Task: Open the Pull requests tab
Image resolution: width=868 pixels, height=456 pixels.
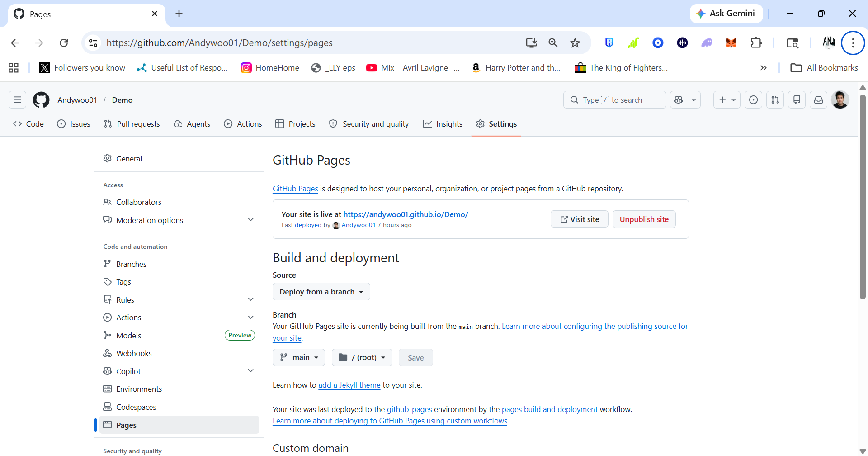Action: tap(132, 124)
